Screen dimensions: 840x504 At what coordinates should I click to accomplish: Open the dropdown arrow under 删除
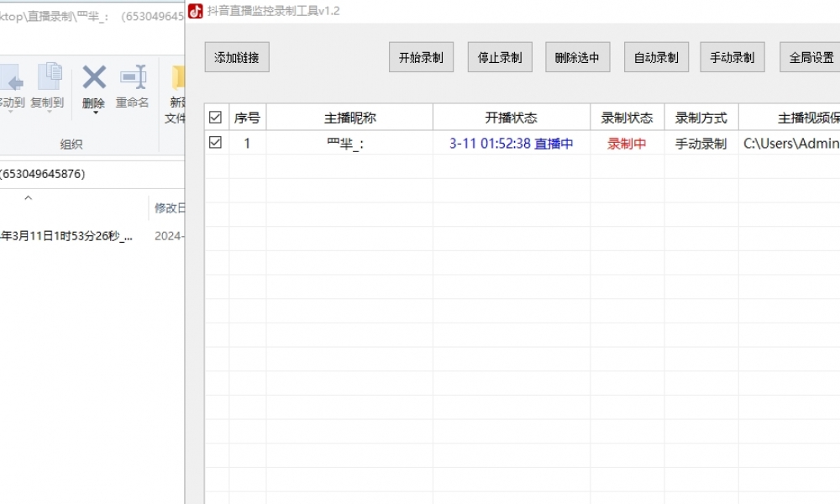coord(94,113)
